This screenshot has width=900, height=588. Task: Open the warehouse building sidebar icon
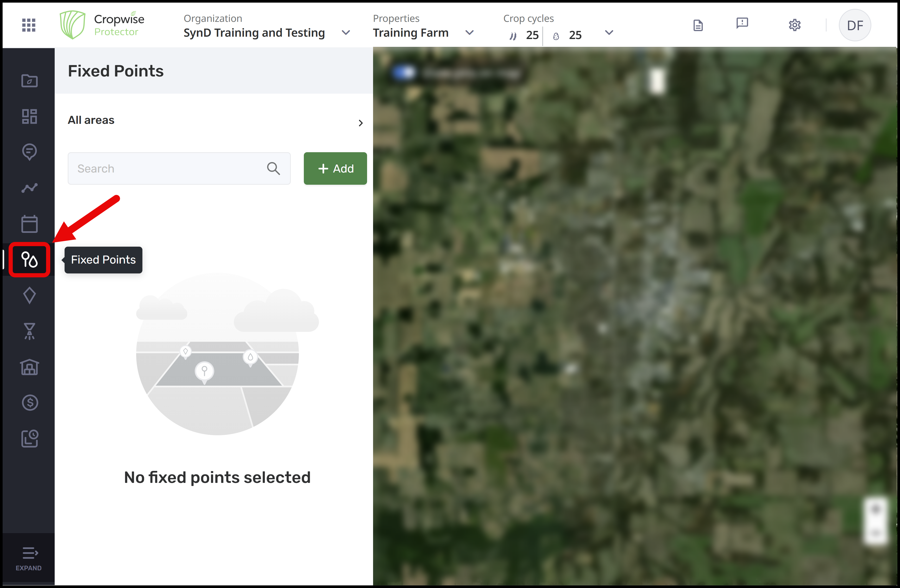(29, 367)
